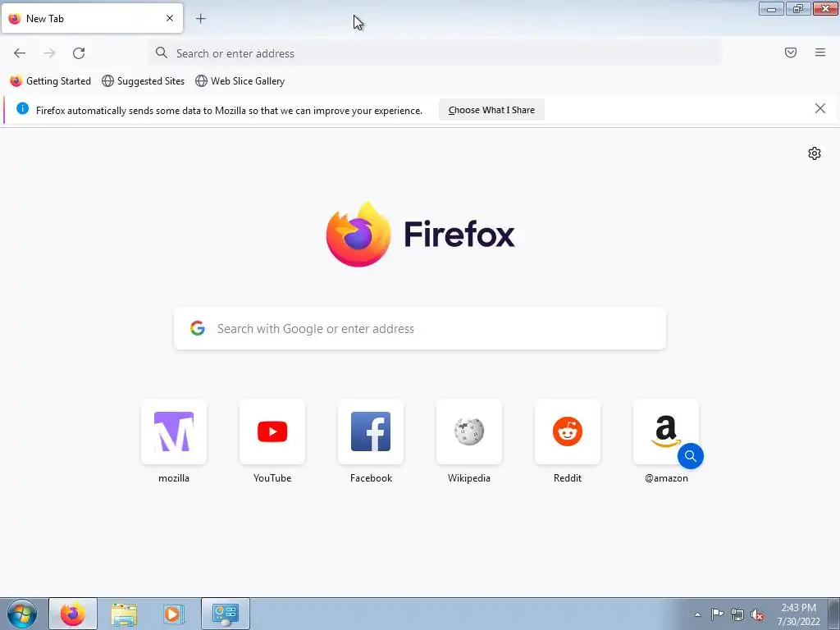
Task: Close the New Tab tab
Action: pyautogui.click(x=170, y=18)
